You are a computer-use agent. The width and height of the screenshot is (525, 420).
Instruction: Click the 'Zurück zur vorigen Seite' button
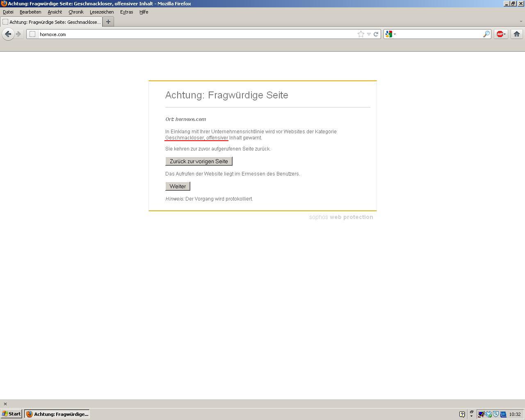pos(199,161)
